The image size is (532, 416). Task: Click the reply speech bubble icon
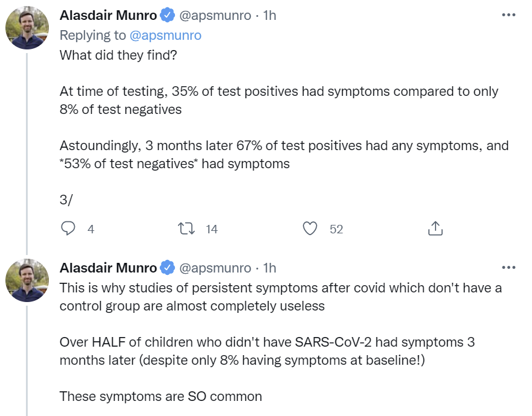[x=68, y=228]
